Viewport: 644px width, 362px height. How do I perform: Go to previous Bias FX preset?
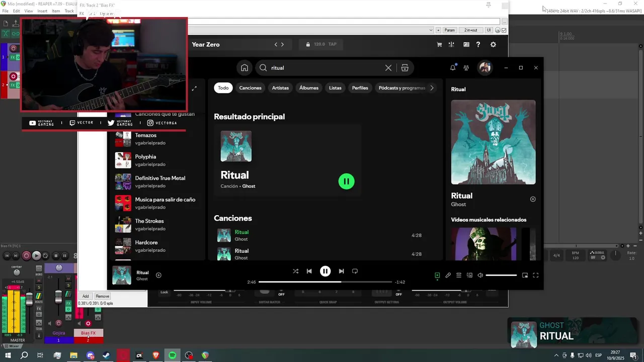tap(276, 44)
